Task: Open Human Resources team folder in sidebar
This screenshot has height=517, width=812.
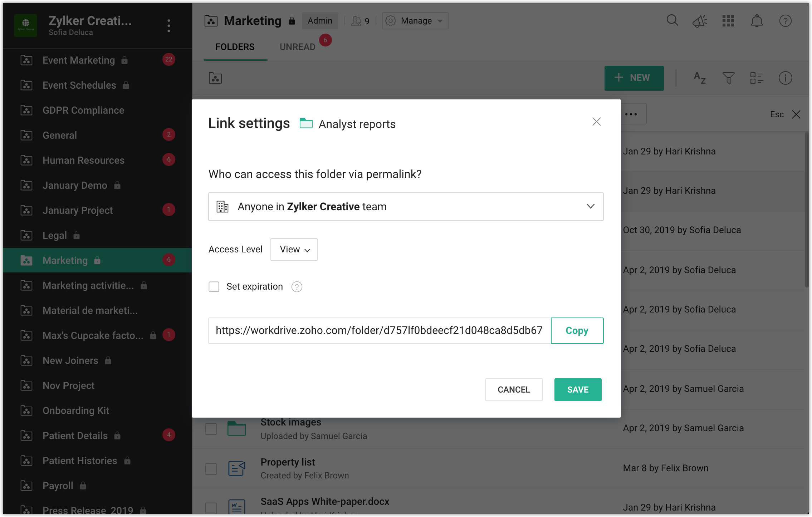Action: click(83, 160)
